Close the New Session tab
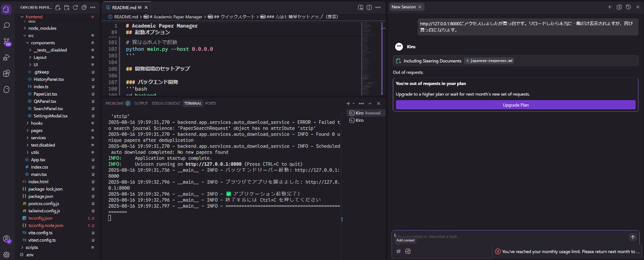Image resolution: width=644 pixels, height=260 pixels. pyautogui.click(x=420, y=7)
